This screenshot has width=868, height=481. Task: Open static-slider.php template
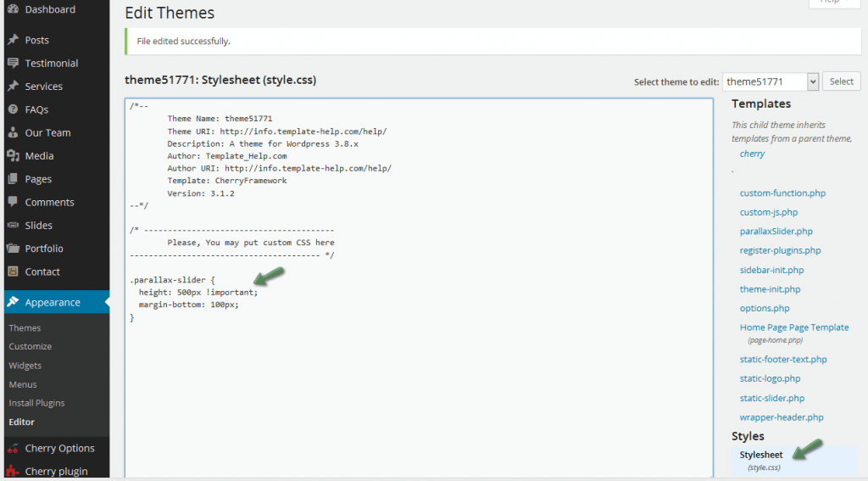coord(771,399)
